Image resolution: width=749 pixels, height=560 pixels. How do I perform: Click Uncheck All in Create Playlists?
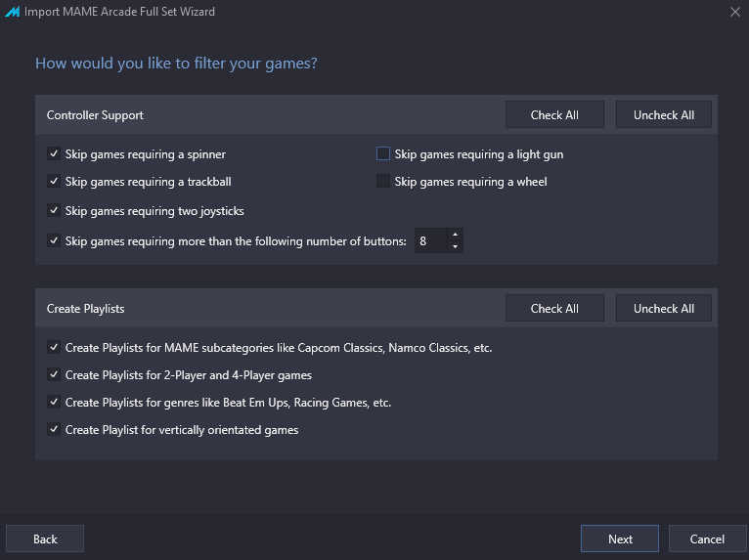(664, 308)
